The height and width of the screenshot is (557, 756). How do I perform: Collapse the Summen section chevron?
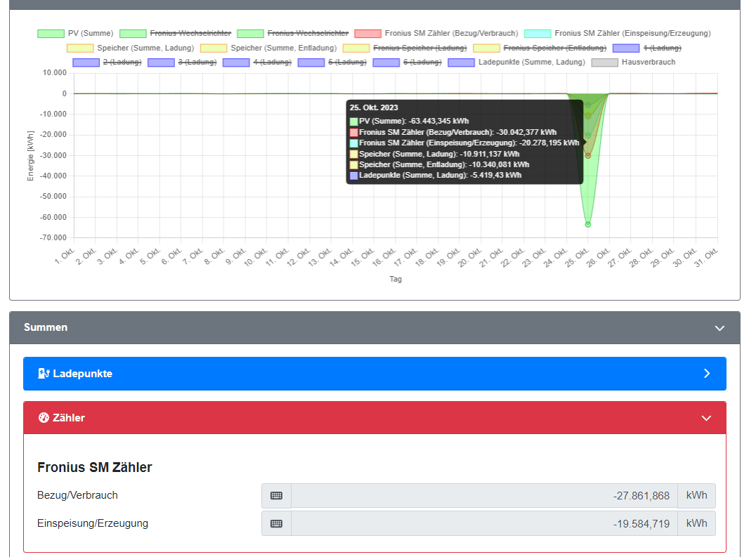[x=719, y=328]
